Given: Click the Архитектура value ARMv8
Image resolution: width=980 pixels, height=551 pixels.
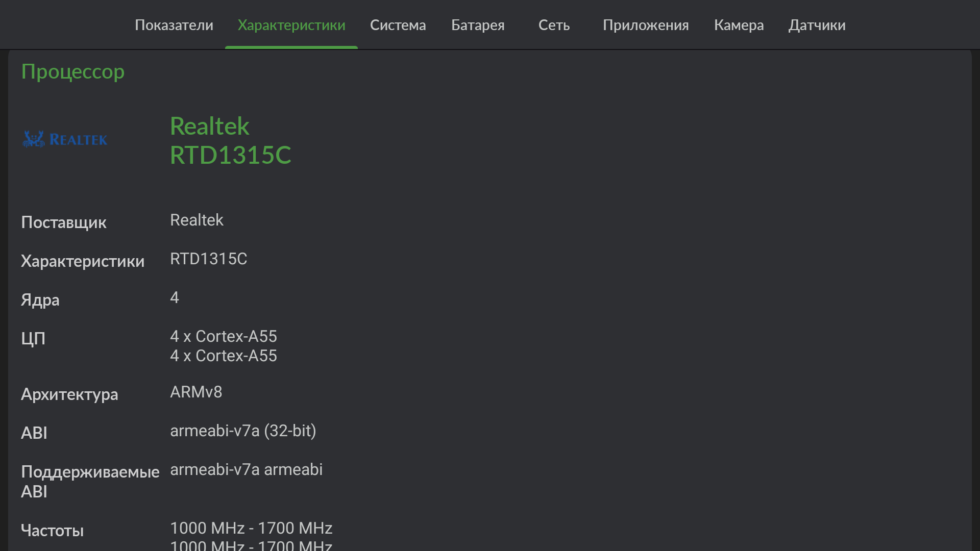Looking at the screenshot, I should pyautogui.click(x=196, y=392).
